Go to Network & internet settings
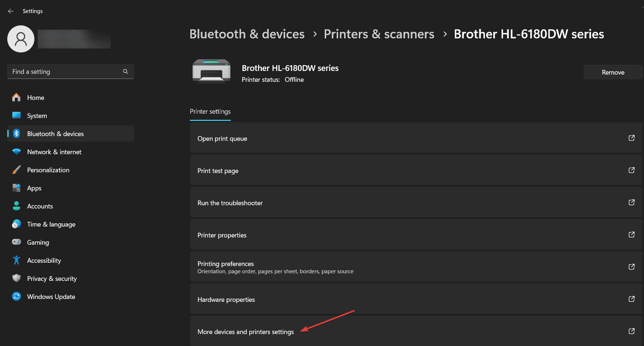Image resolution: width=644 pixels, height=346 pixels. coord(54,152)
